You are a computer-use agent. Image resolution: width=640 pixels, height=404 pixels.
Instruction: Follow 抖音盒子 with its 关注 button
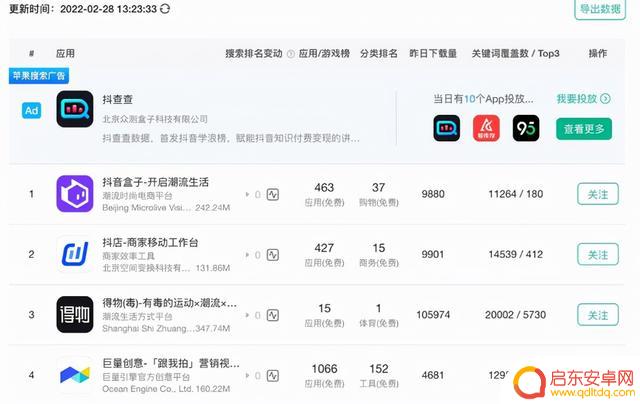pyautogui.click(x=598, y=194)
